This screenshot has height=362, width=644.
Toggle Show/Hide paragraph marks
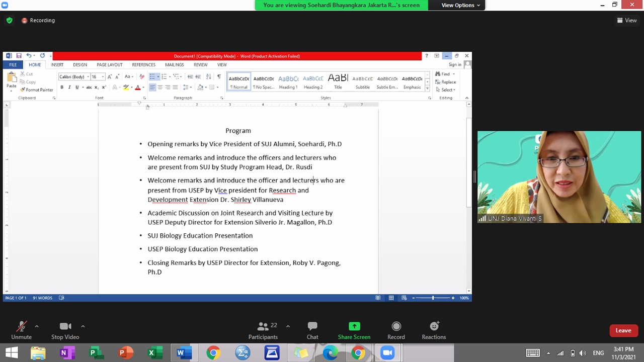(219, 76)
